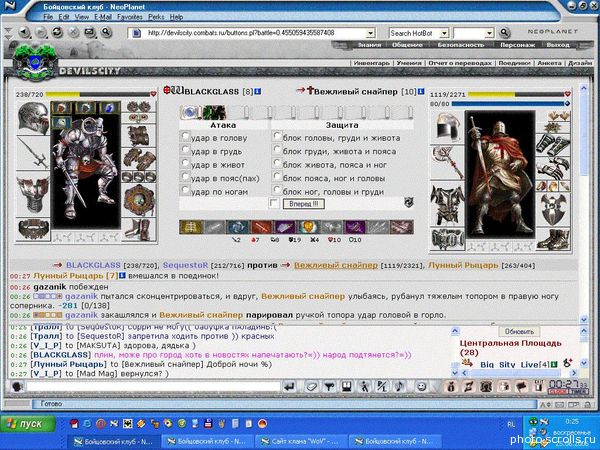The width and height of the screenshot is (600, 450).
Task: Open the mail envelope toolbar icon
Action: [x=90, y=32]
